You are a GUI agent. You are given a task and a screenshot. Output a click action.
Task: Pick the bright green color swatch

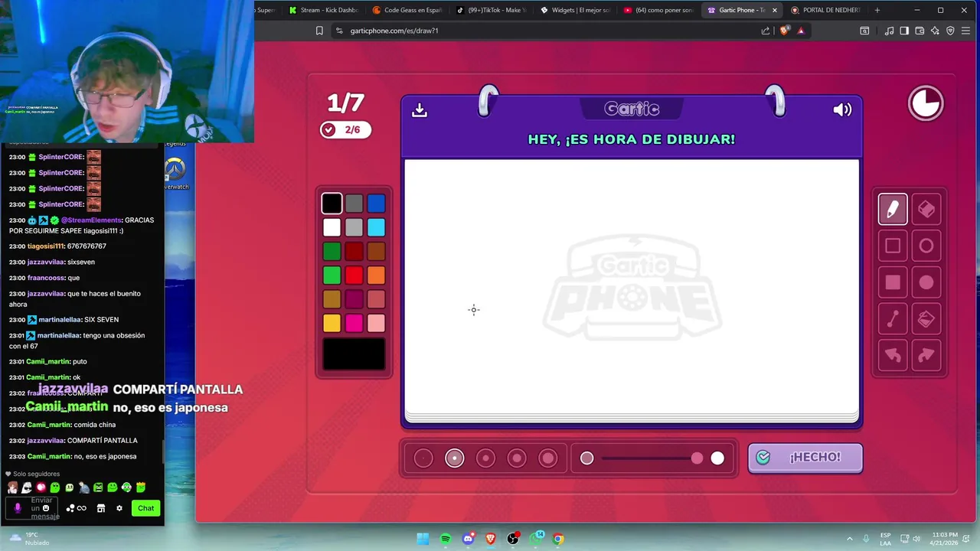(332, 275)
